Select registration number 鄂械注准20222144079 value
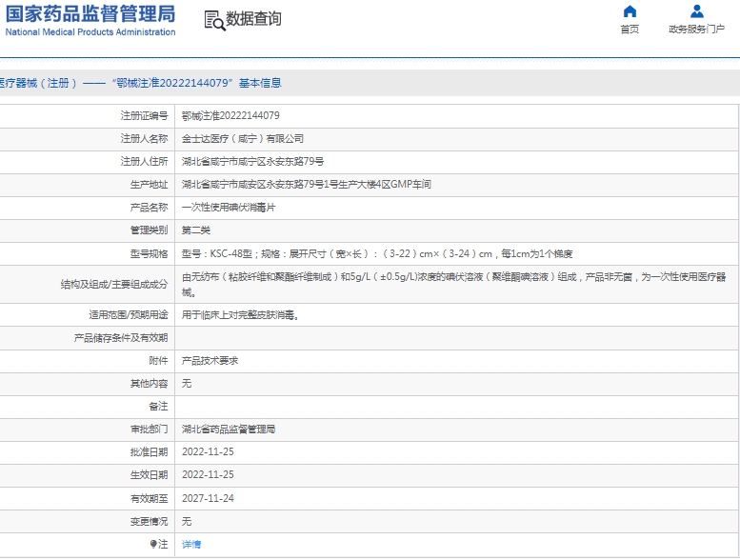 230,116
